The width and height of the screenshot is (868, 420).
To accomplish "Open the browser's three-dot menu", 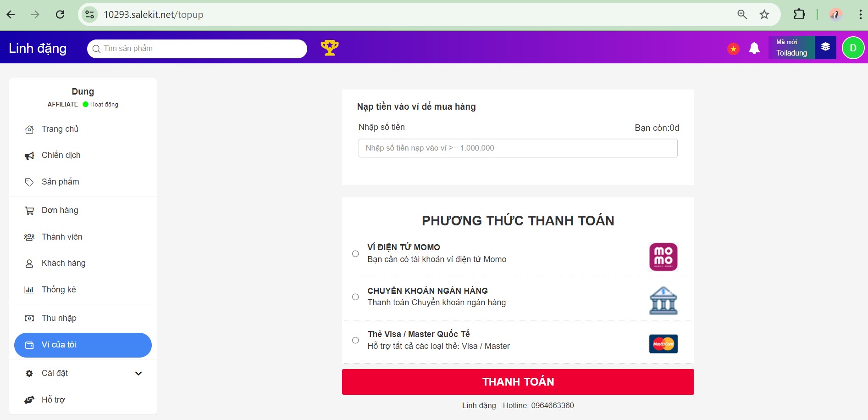I will [x=860, y=15].
